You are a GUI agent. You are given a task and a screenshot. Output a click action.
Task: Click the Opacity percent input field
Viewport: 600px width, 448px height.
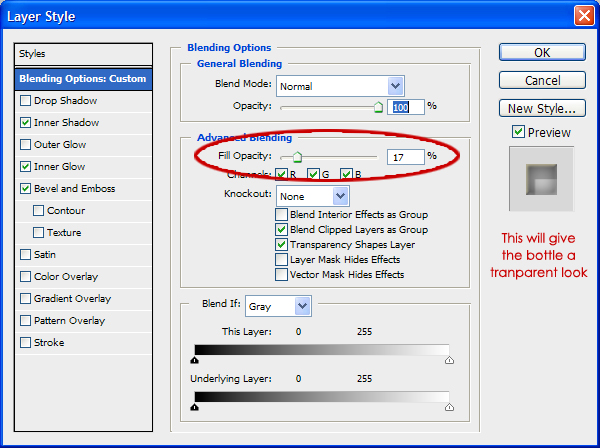tap(406, 107)
